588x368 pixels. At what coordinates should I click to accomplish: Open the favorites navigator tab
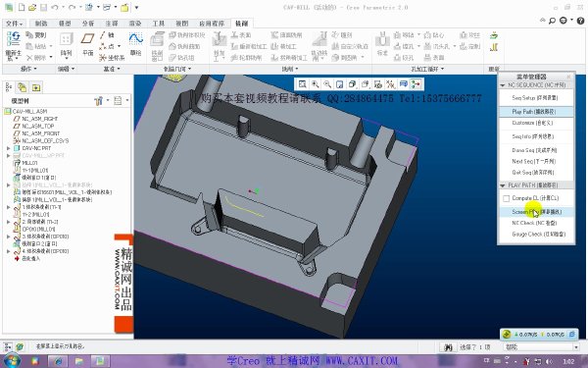[36, 87]
